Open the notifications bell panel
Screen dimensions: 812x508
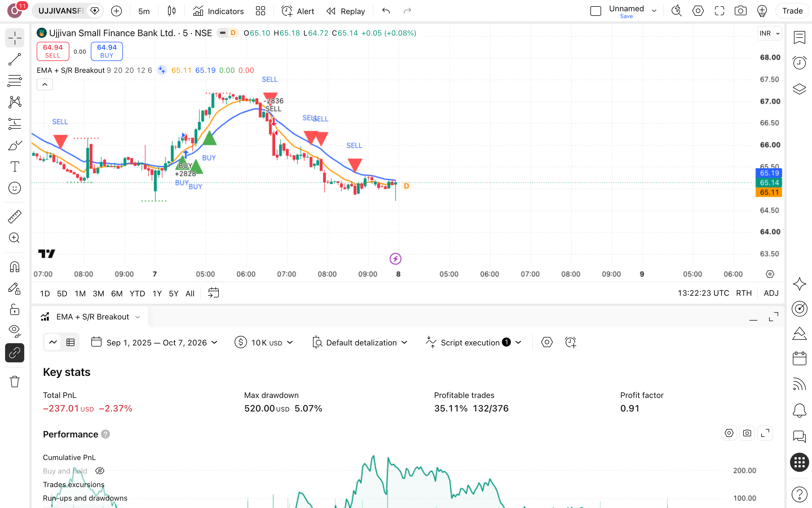click(x=799, y=410)
